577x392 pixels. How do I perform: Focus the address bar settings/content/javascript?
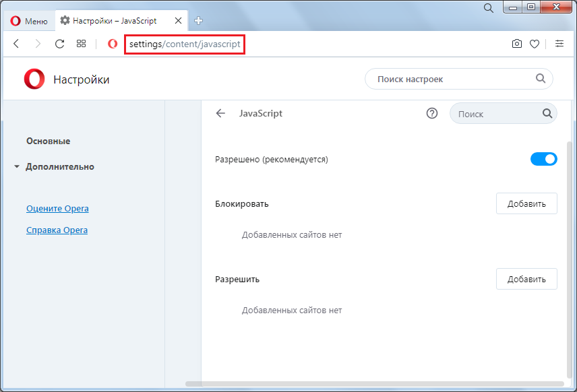(x=185, y=44)
